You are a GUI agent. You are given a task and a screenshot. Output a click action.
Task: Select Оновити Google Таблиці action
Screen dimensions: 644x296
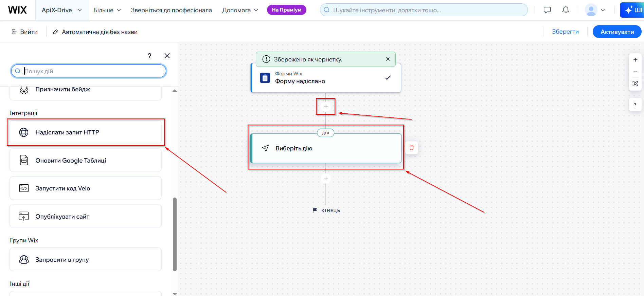pyautogui.click(x=86, y=160)
